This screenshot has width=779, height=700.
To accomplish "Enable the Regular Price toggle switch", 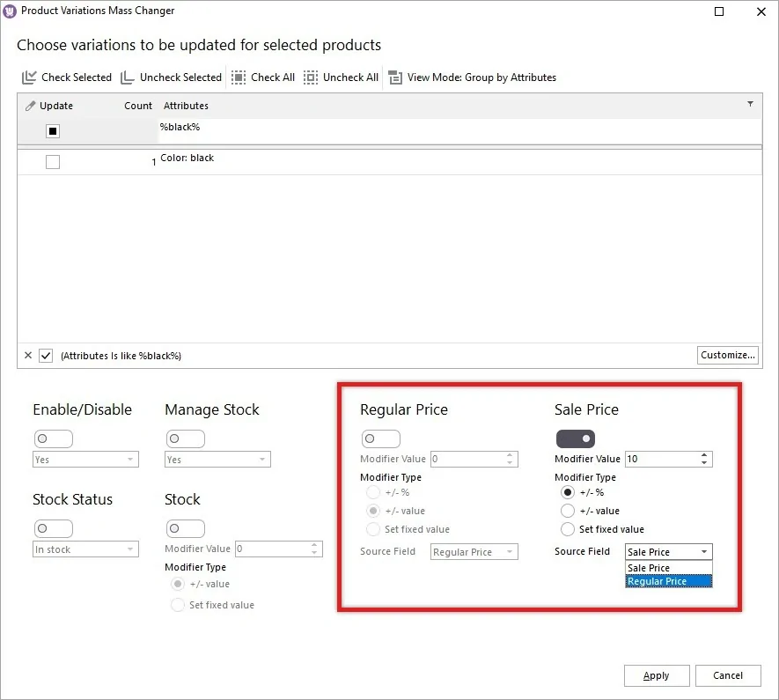I will pos(380,438).
